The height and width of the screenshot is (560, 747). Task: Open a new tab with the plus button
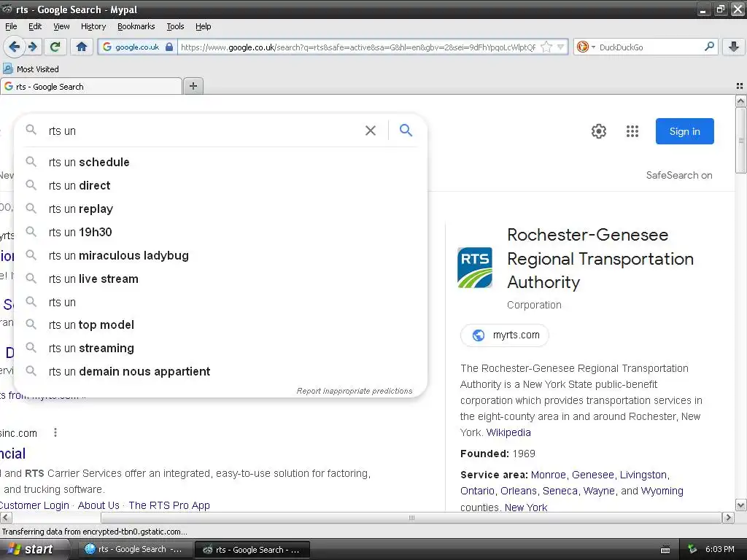tap(193, 86)
